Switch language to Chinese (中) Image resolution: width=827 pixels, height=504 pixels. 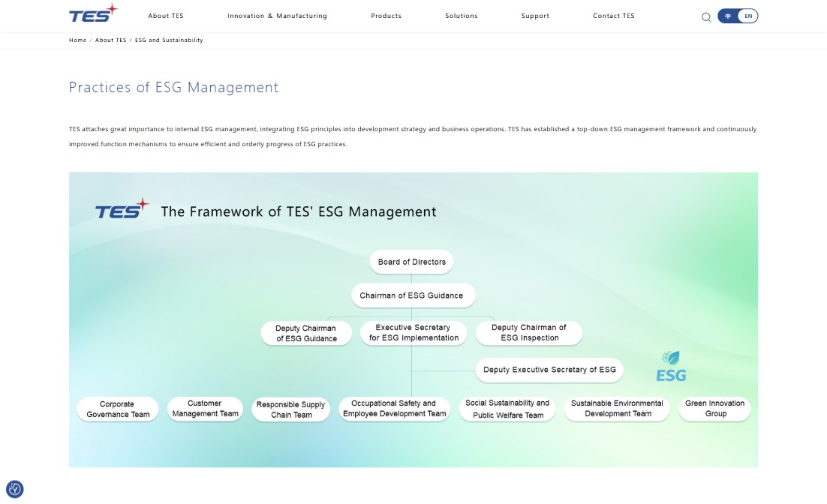728,16
